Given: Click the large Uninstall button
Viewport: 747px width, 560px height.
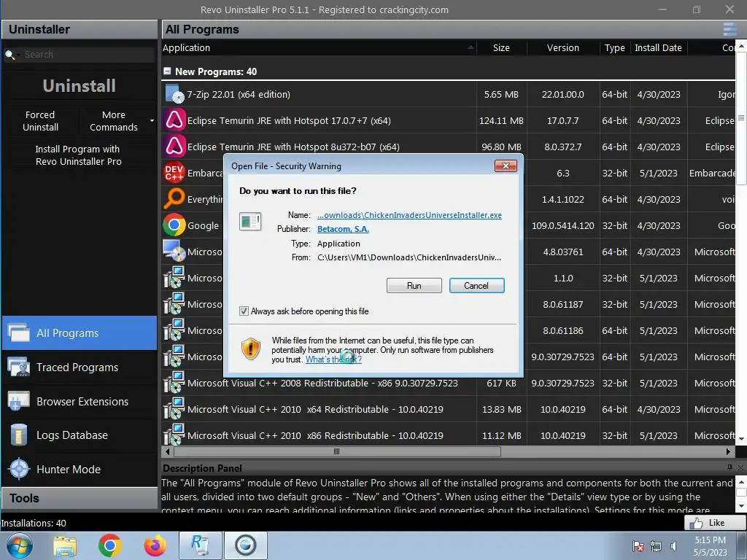Looking at the screenshot, I should click(x=79, y=86).
